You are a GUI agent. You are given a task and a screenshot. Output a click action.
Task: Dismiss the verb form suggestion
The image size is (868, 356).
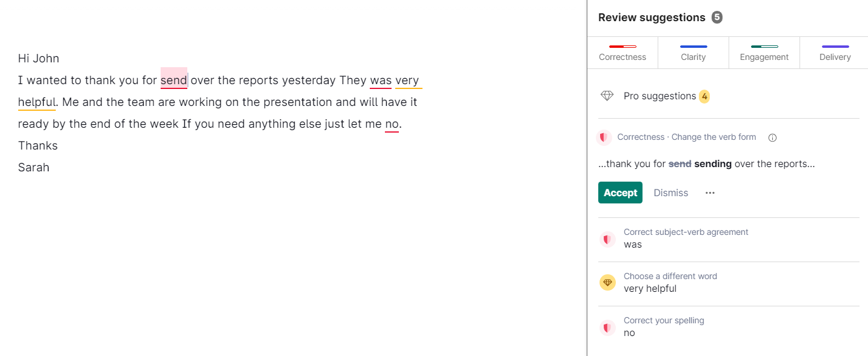(x=671, y=193)
